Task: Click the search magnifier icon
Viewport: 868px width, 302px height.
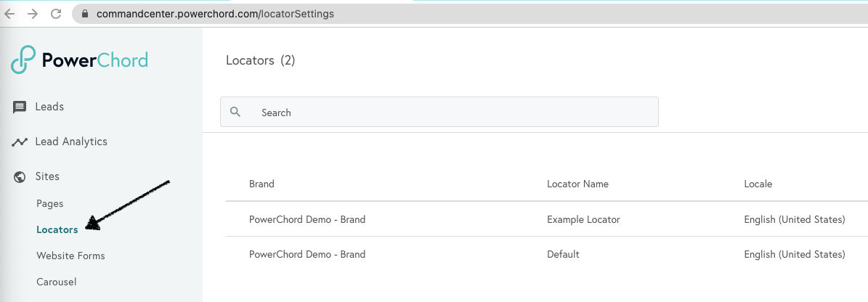Action: coord(235,112)
